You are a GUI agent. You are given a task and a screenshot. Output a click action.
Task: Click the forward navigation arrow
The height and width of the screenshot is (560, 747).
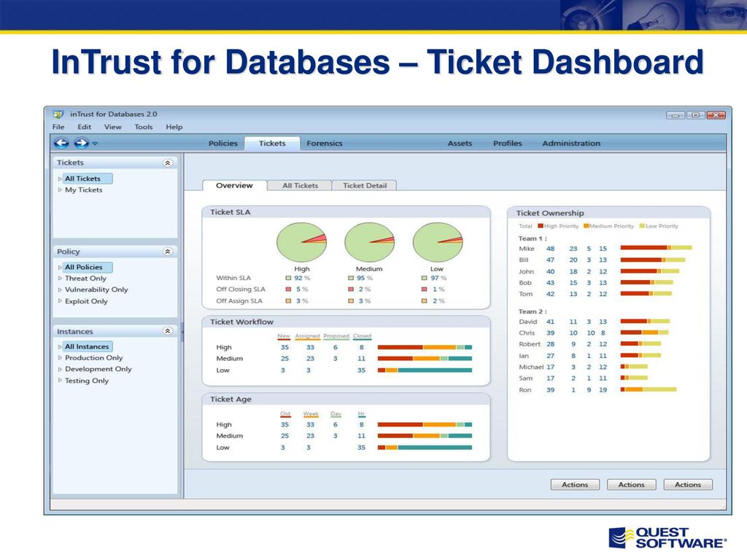click(81, 143)
